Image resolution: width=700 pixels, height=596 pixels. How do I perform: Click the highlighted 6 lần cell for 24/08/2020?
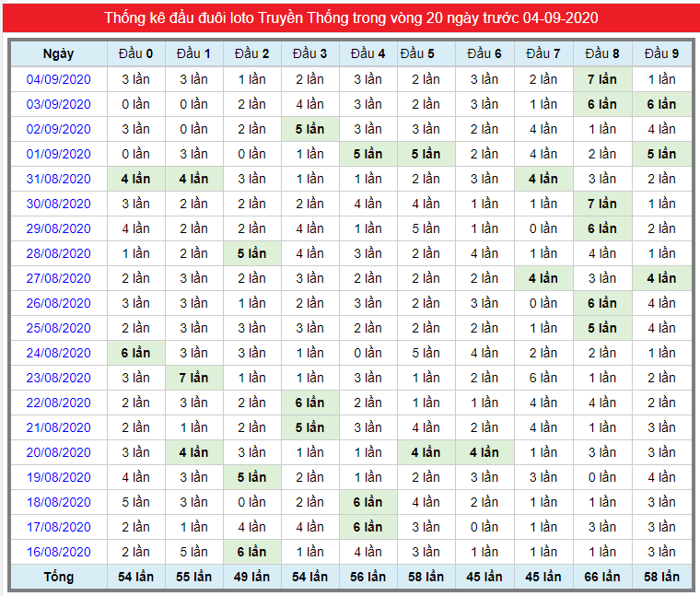click(x=135, y=353)
